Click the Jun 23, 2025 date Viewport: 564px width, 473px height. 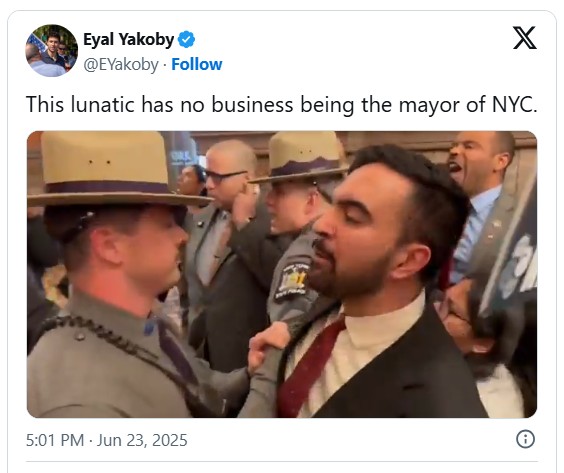142,440
